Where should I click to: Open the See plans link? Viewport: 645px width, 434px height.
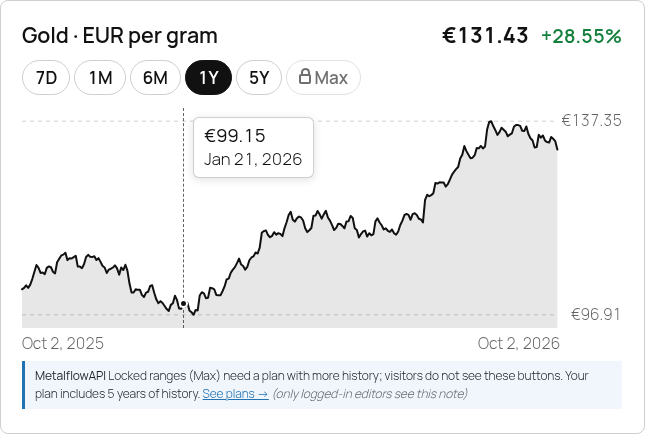[235, 394]
